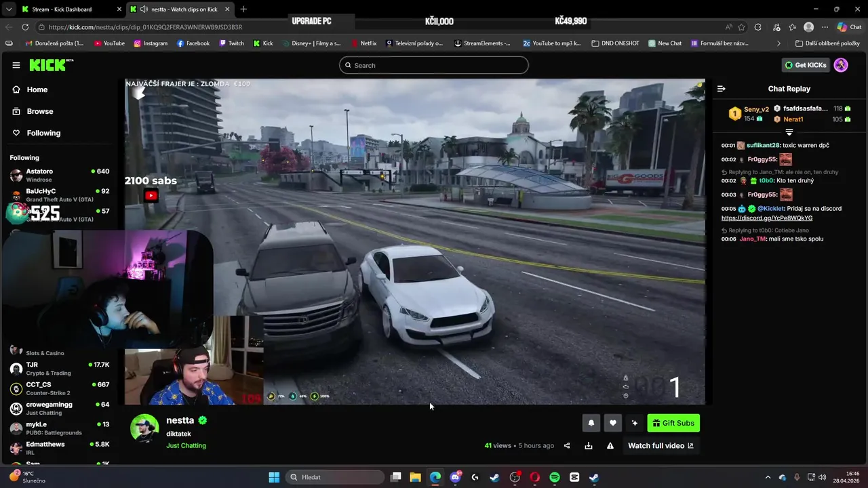Open the Kick hamburger sidebar menu
Screen dimensions: 868x488
coord(16,65)
